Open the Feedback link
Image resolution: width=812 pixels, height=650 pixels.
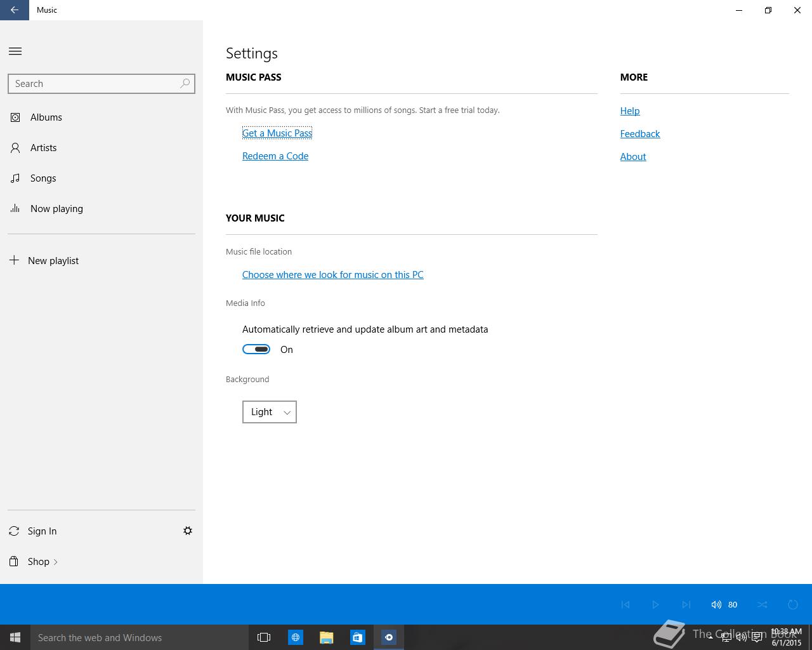[x=640, y=134]
